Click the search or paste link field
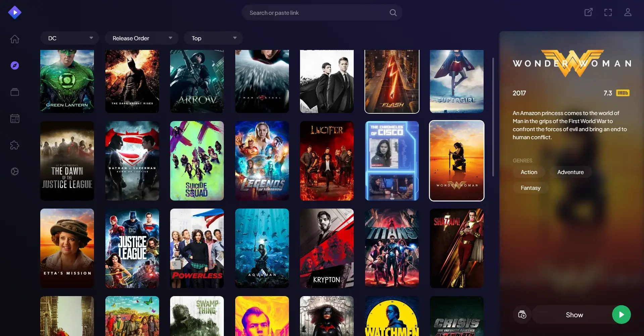The width and height of the screenshot is (644, 336). [x=322, y=13]
